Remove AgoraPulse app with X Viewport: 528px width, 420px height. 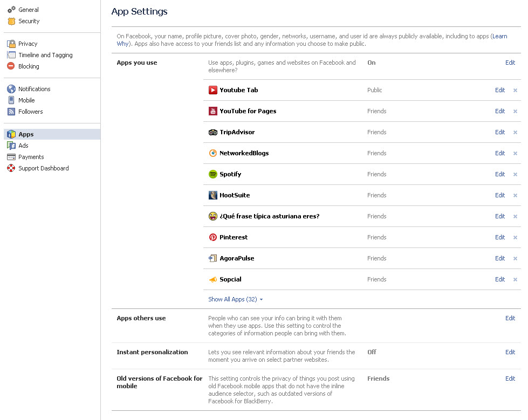click(x=515, y=258)
